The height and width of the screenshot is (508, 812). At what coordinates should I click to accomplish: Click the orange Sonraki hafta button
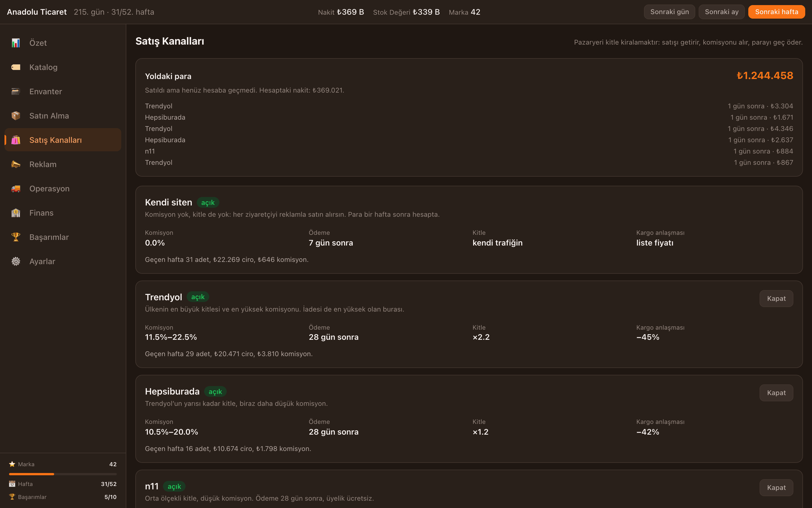click(776, 12)
